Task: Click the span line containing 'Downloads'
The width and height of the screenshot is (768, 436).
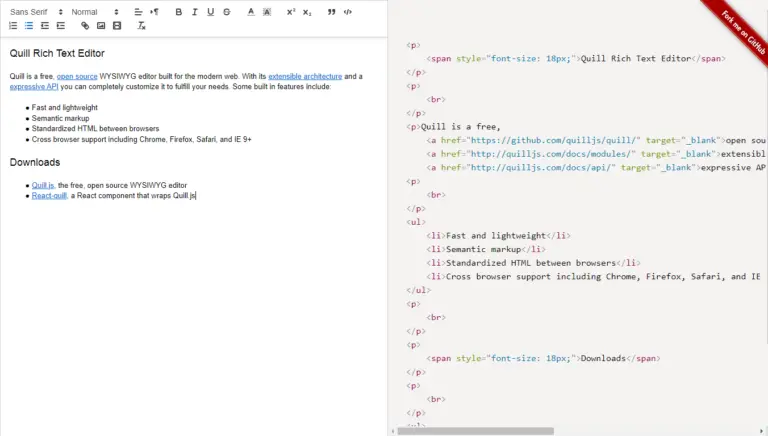Action: tap(543, 358)
